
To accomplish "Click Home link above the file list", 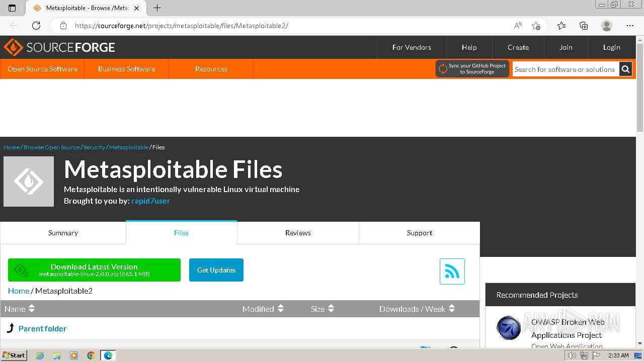I will click(x=19, y=291).
